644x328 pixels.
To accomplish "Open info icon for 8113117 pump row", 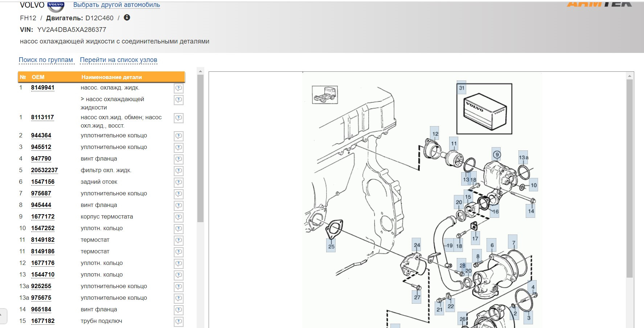I will [x=179, y=118].
